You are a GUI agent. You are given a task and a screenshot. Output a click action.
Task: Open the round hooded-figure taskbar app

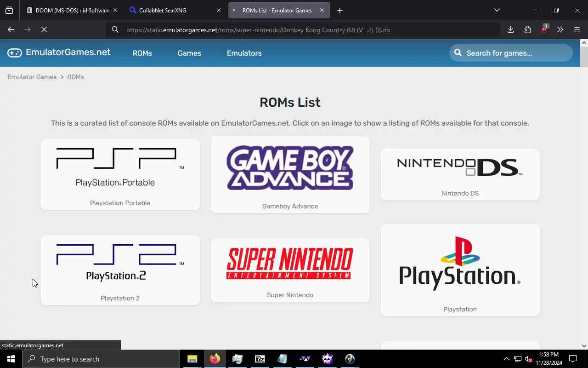click(350, 359)
